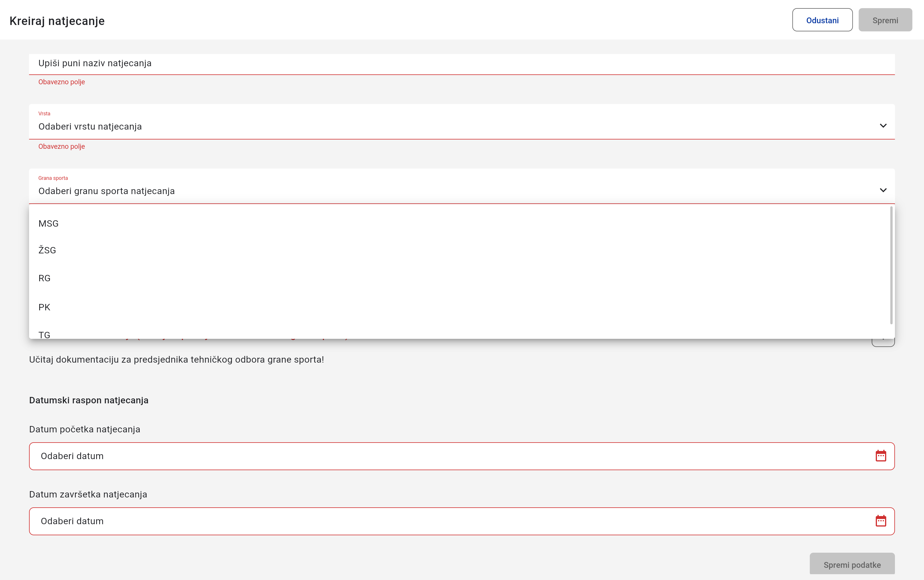Click the dropdown list's vertical scrollbar
The image size is (924, 580).
(x=891, y=265)
